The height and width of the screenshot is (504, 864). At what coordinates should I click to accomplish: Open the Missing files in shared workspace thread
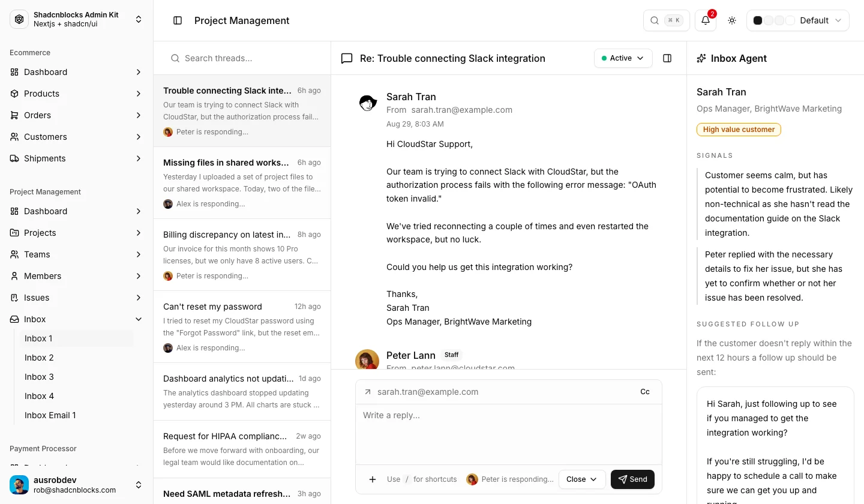tap(242, 183)
